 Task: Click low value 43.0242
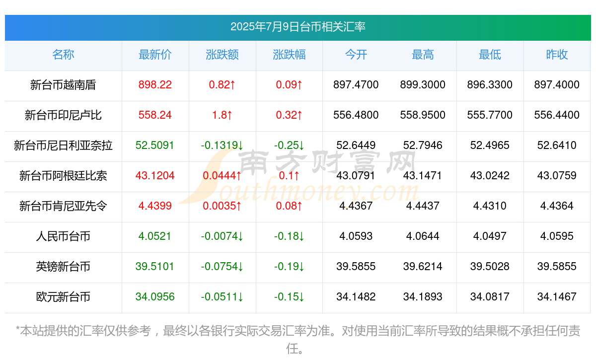[490, 176]
